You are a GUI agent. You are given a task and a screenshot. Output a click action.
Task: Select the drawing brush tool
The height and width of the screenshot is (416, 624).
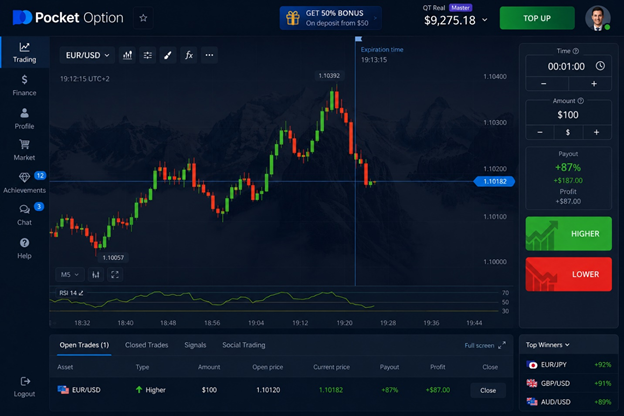[168, 55]
